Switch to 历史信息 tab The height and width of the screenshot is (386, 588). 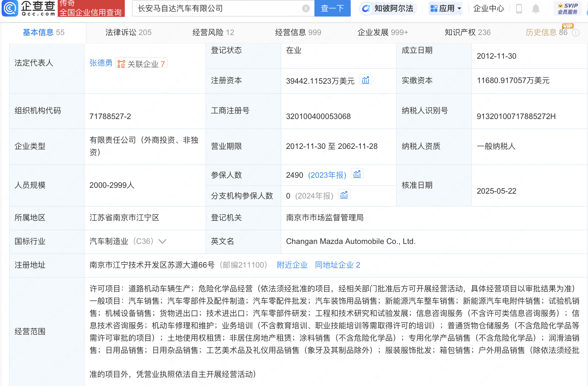coord(547,32)
